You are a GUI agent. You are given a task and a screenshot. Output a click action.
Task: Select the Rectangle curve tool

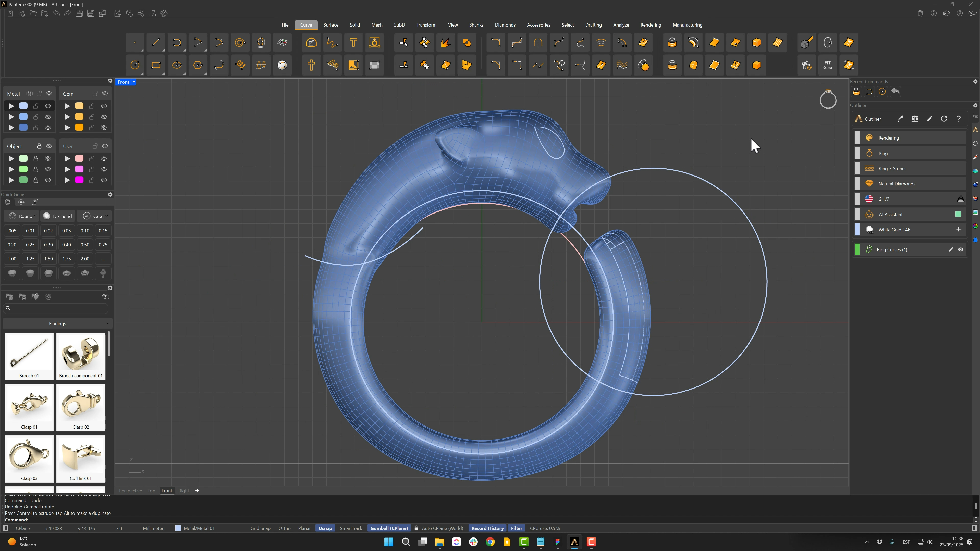156,65
